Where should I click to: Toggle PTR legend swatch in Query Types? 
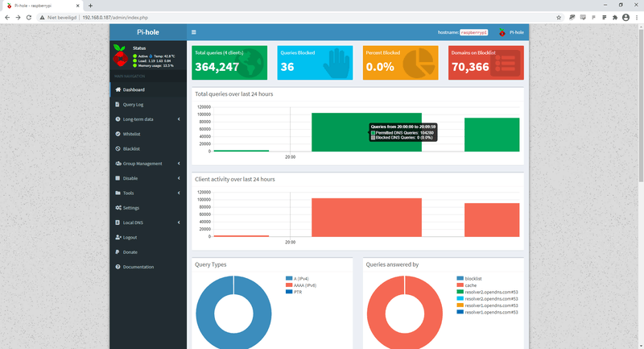[289, 292]
